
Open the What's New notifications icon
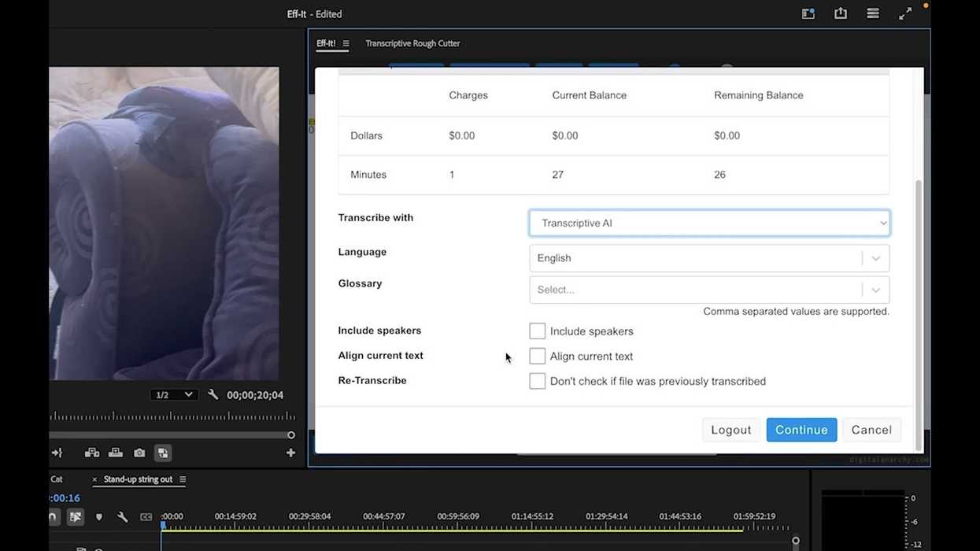[808, 13]
